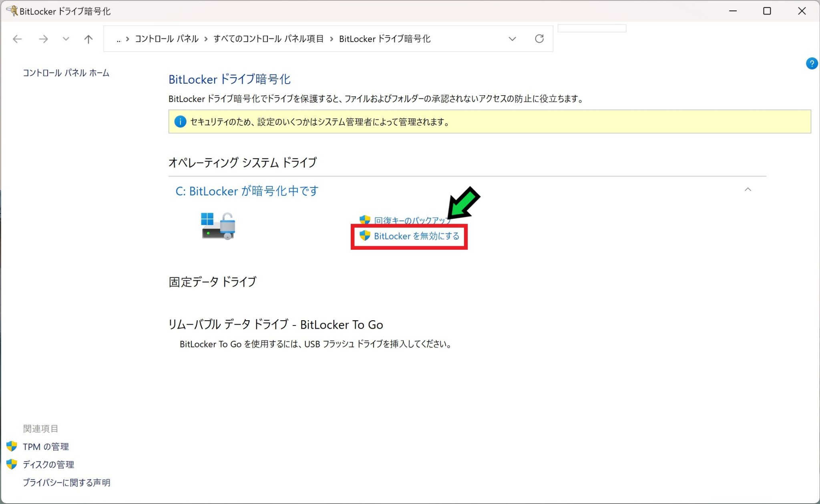Image resolution: width=820 pixels, height=504 pixels.
Task: Click the help question mark icon
Action: 812,63
